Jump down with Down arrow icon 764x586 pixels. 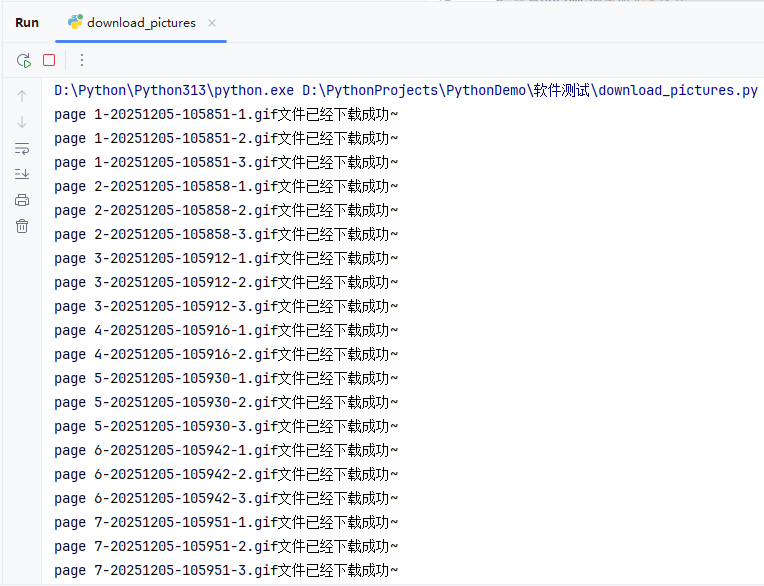[x=22, y=122]
